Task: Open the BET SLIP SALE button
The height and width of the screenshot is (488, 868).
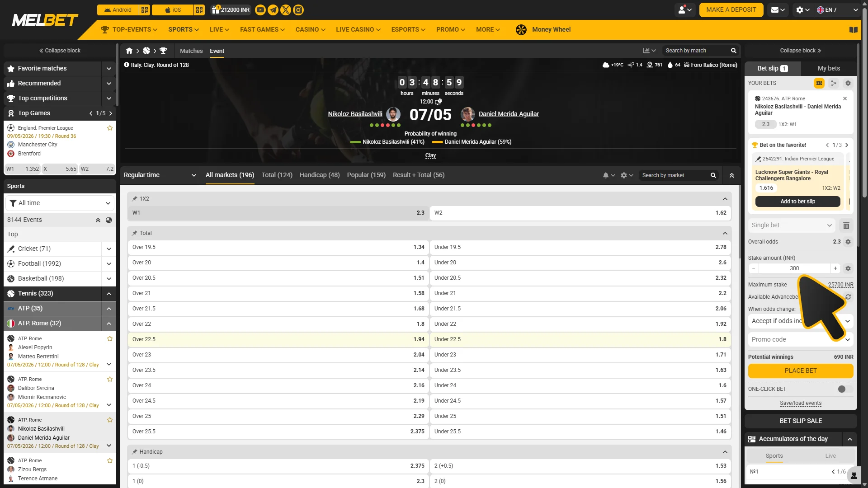Action: [801, 421]
